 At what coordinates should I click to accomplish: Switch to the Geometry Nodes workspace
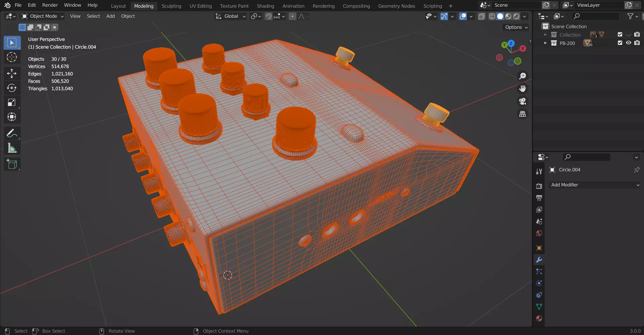396,6
